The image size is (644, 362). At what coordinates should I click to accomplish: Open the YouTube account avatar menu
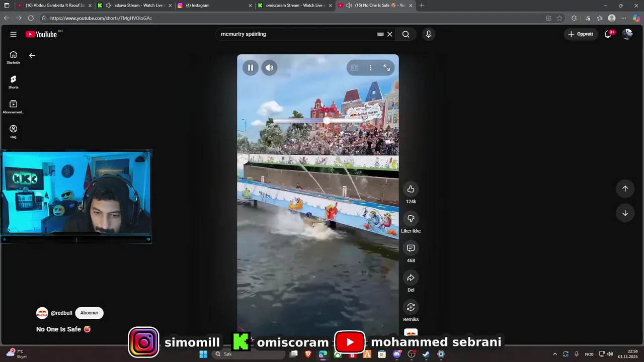[x=627, y=34]
